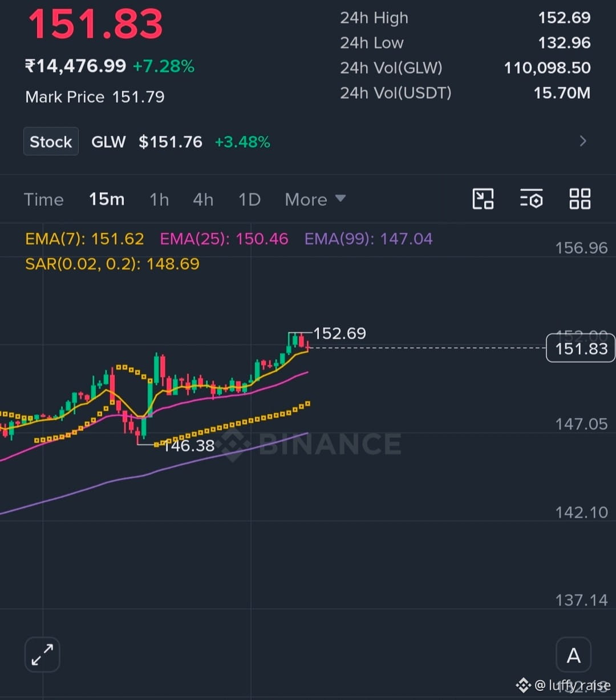Tap the +3.48% stock change

(x=242, y=142)
